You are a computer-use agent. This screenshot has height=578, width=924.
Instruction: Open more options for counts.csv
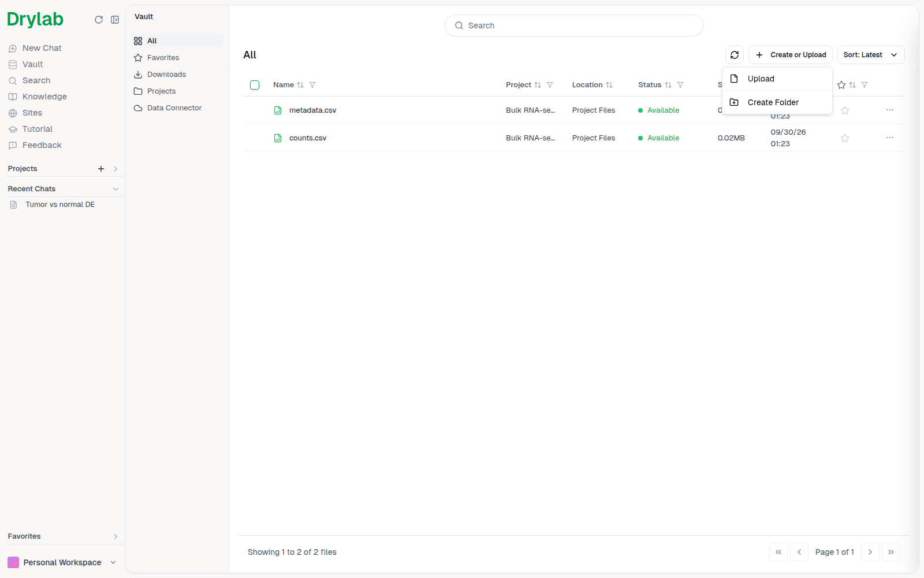[890, 138]
